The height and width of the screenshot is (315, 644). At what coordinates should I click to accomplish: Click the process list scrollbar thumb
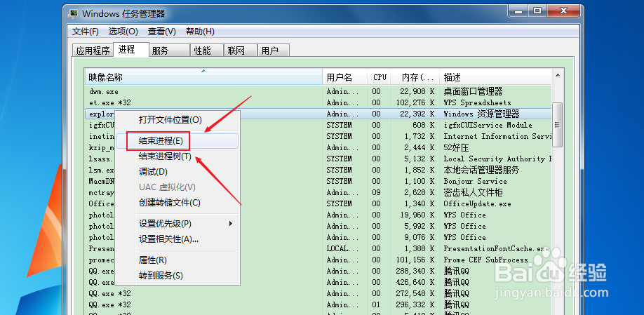(557, 124)
